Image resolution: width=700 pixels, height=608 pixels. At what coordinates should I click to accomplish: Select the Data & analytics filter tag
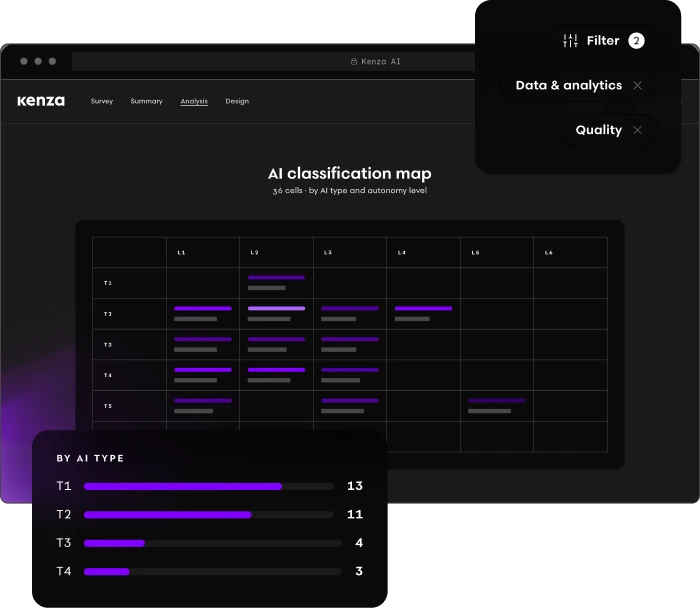(578, 85)
